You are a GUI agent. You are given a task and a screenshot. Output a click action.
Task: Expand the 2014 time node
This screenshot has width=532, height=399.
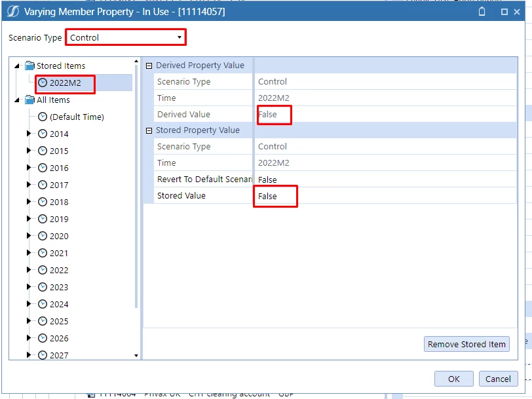click(29, 134)
